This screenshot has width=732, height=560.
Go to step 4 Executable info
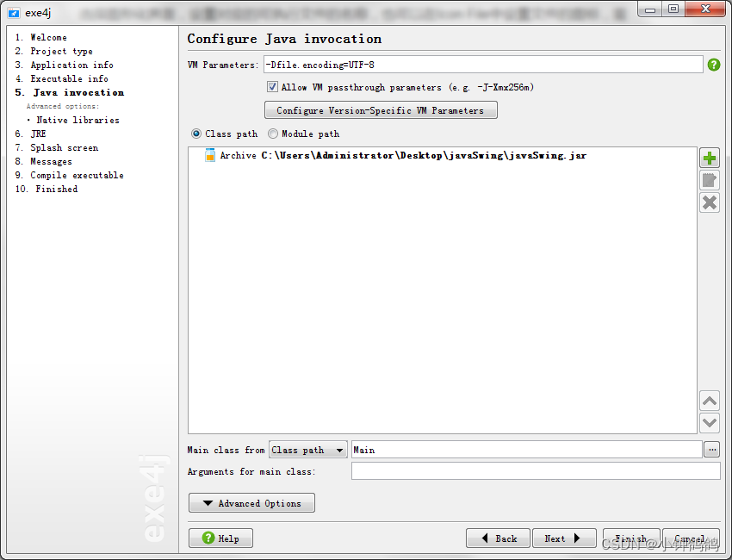(x=62, y=79)
